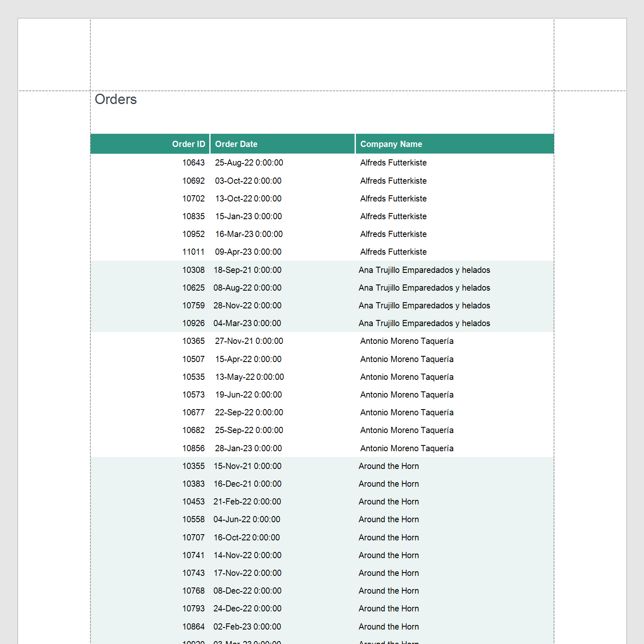This screenshot has height=644, width=644.
Task: Click the Order ID column header
Action: coord(189,144)
